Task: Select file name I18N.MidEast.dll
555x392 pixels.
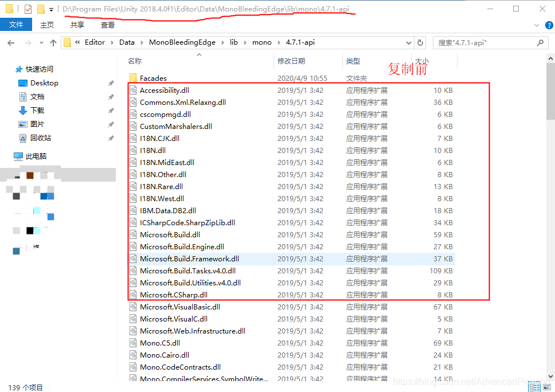Action: click(x=167, y=162)
